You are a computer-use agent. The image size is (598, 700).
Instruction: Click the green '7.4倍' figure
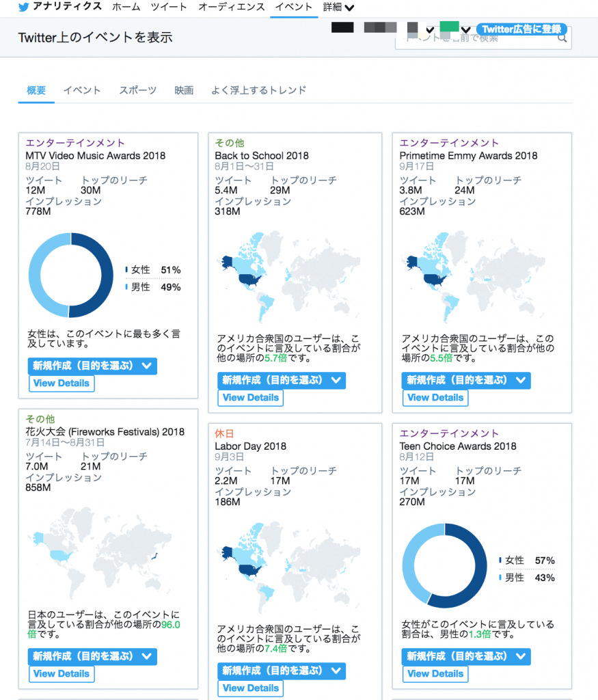pyautogui.click(x=276, y=649)
